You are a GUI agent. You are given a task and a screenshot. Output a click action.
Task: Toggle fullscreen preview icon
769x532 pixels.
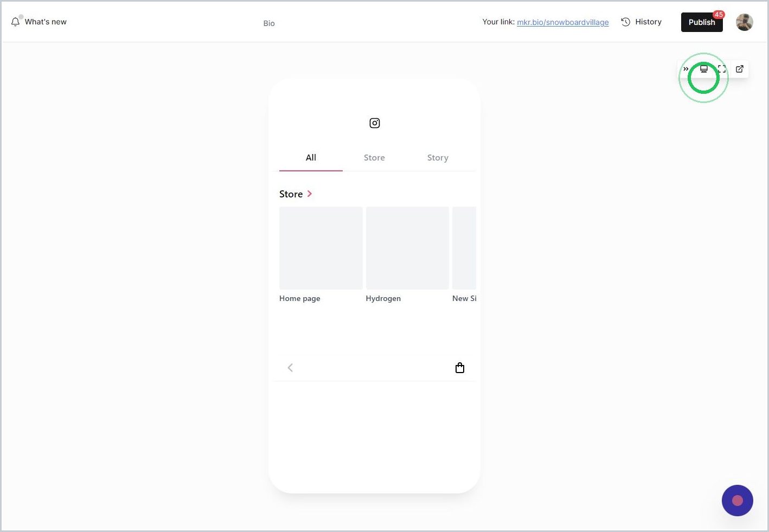[x=722, y=69]
